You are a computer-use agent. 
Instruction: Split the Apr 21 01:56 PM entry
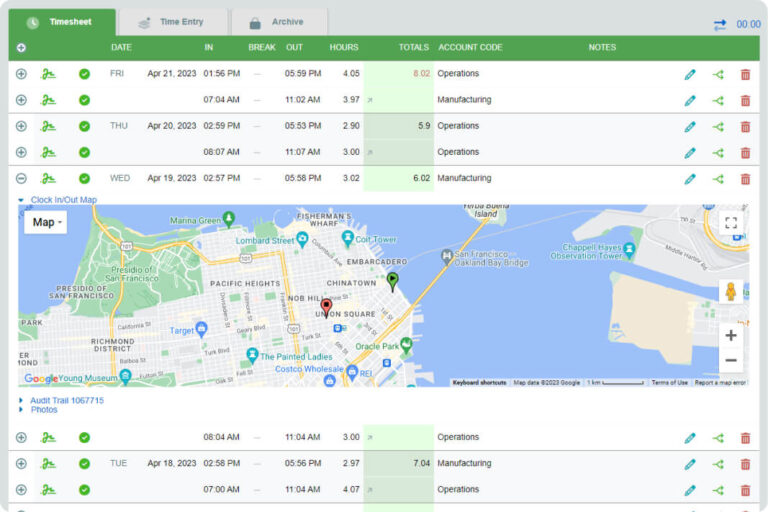718,74
